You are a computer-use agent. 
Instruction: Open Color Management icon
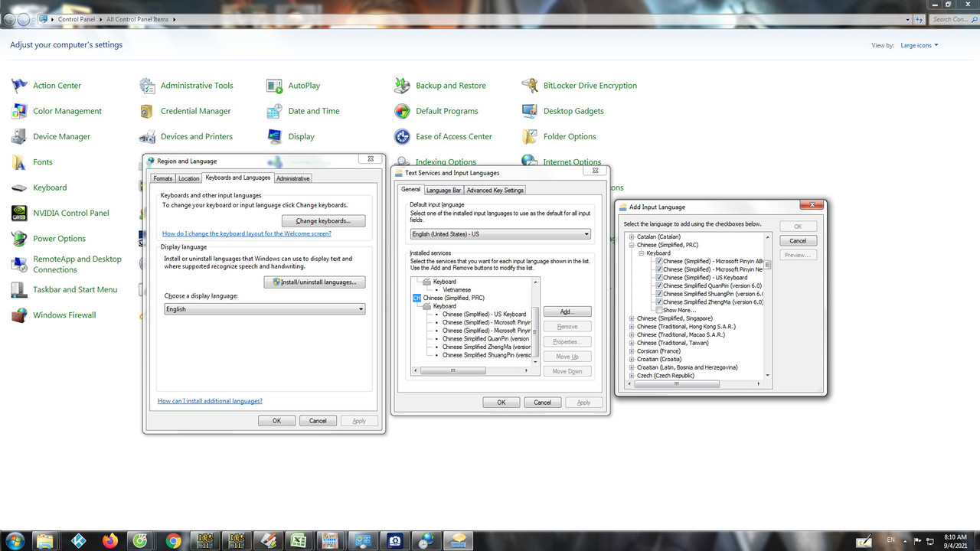tap(19, 111)
